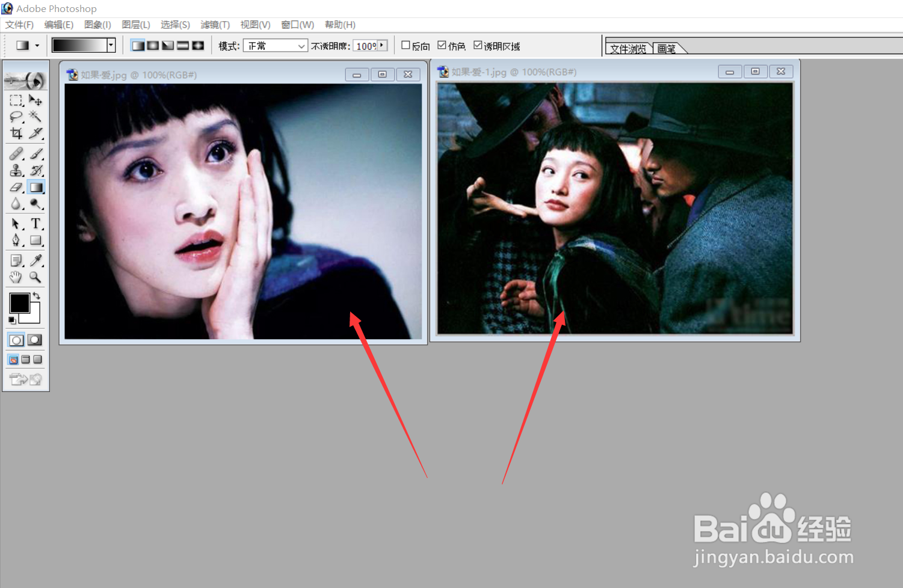Screen dimensions: 903x588
Task: Enable Standard editing mode
Action: click(x=16, y=340)
